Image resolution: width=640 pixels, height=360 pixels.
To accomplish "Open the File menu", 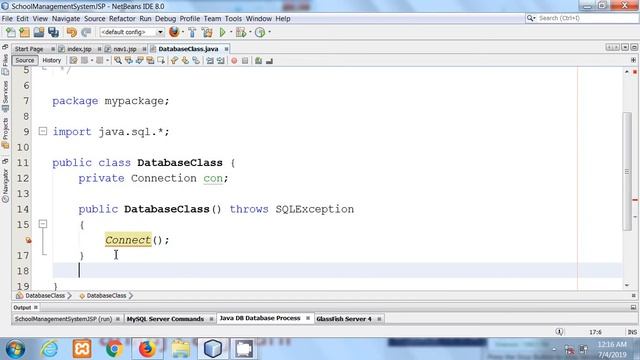I will coord(7,19).
